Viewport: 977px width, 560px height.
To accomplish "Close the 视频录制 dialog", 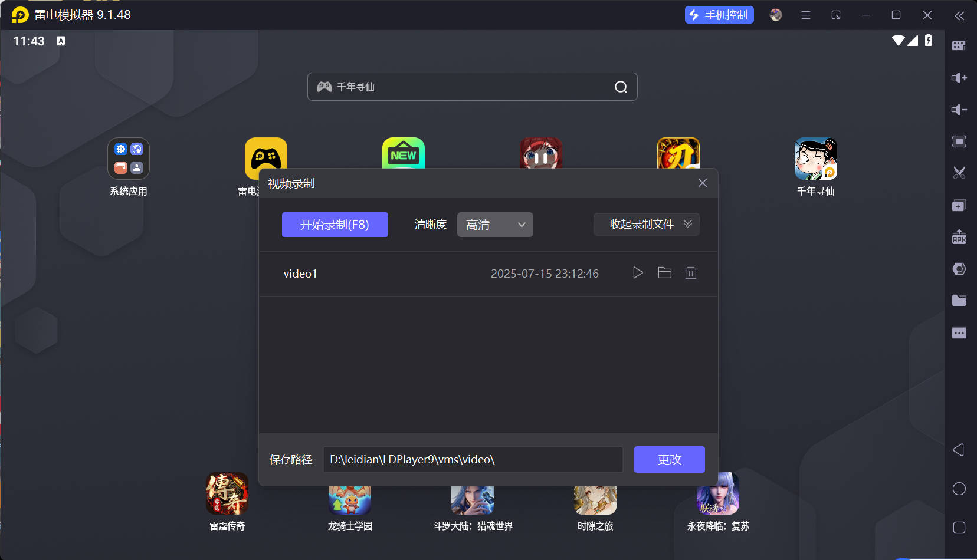I will tap(703, 183).
